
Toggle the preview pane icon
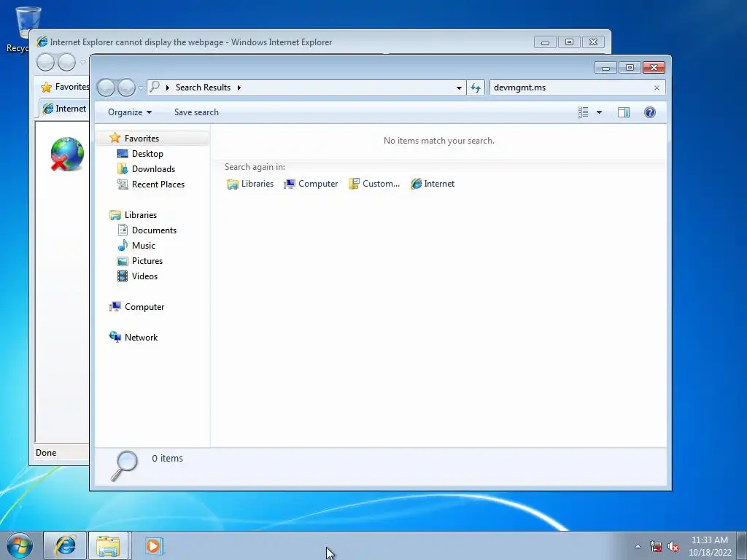tap(624, 112)
